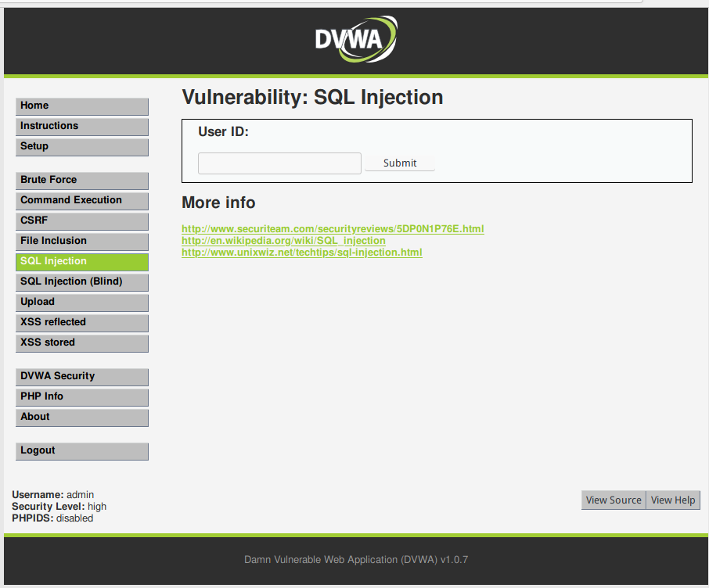Go to the Instructions page
709x588 pixels.
[81, 127]
